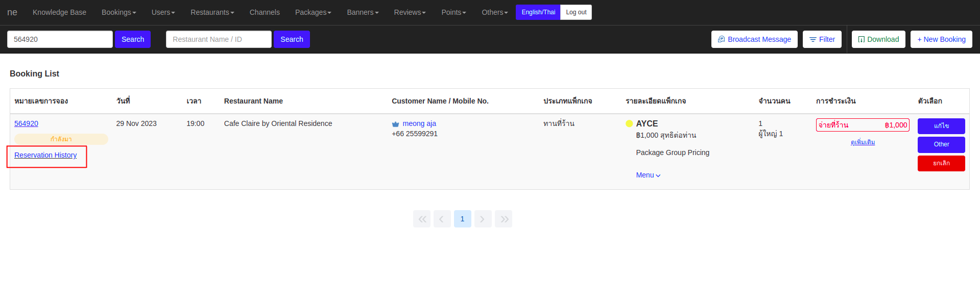The image size is (980, 306).
Task: Go to the first page of results
Action: pos(422,219)
